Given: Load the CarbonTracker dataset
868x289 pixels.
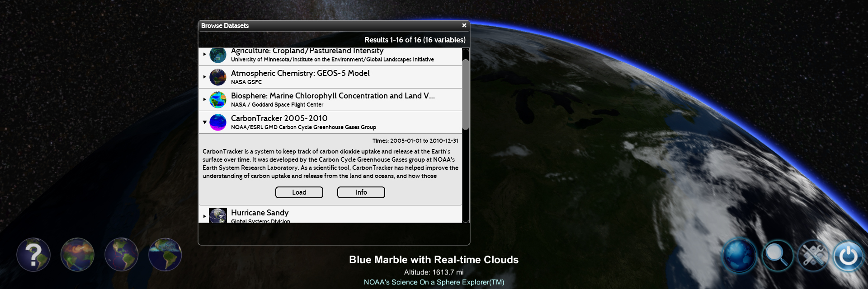Looking at the screenshot, I should tap(299, 192).
